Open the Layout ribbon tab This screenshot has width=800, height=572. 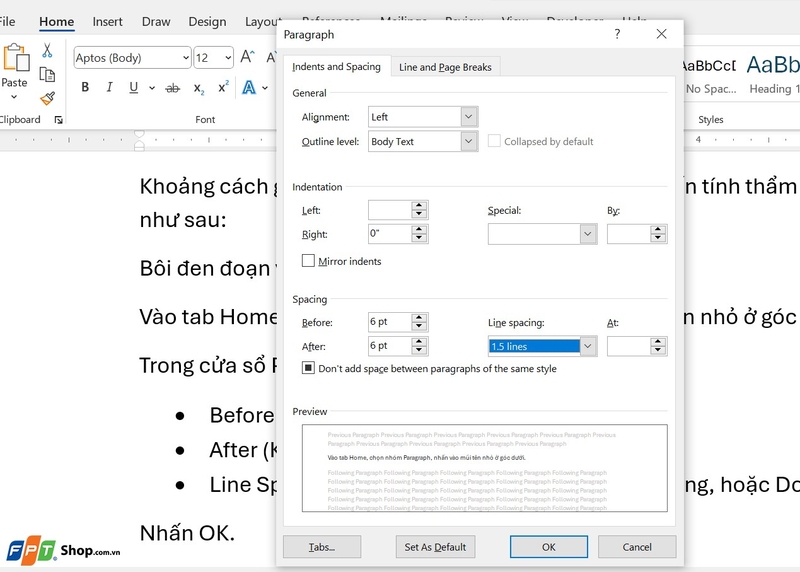point(262,22)
